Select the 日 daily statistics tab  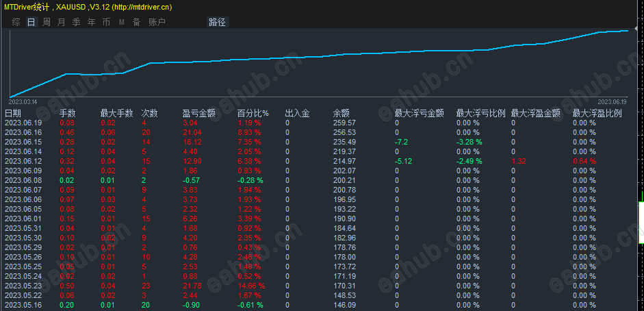point(31,22)
